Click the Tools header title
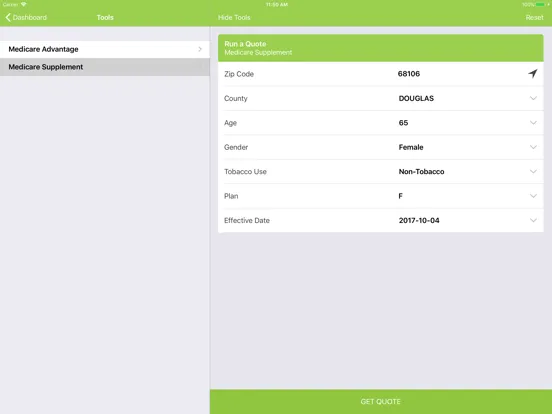The image size is (552, 414). click(105, 17)
